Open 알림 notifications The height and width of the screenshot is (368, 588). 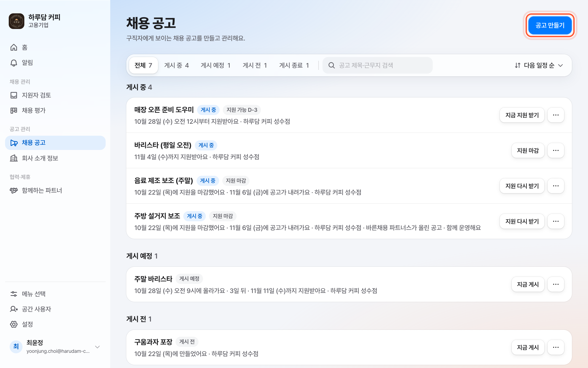coord(55,63)
